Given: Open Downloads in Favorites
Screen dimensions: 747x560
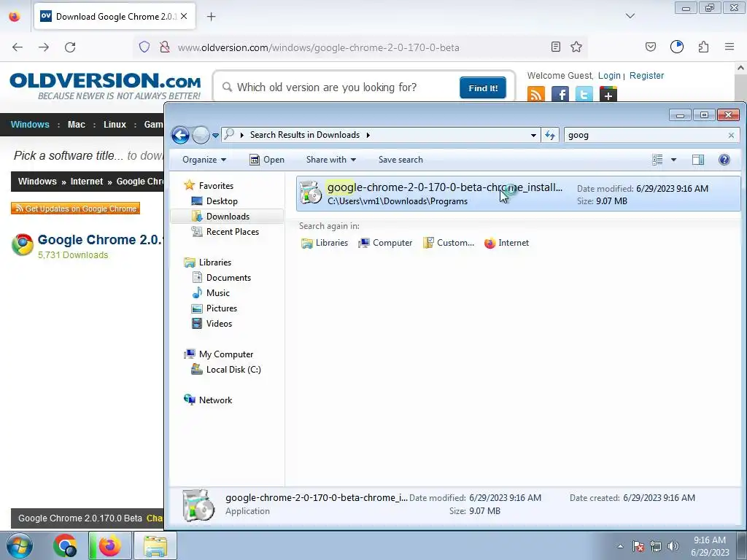Looking at the screenshot, I should click(x=220, y=216).
